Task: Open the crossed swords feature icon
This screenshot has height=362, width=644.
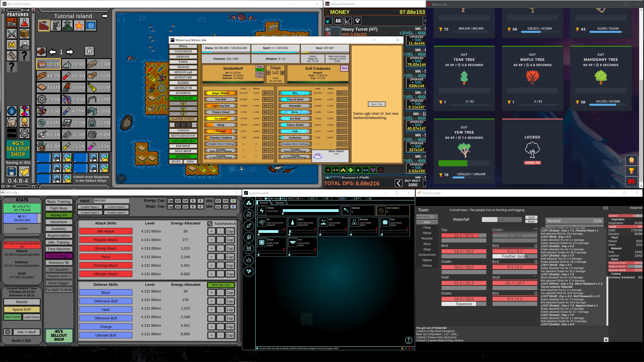Action: [x=12, y=34]
